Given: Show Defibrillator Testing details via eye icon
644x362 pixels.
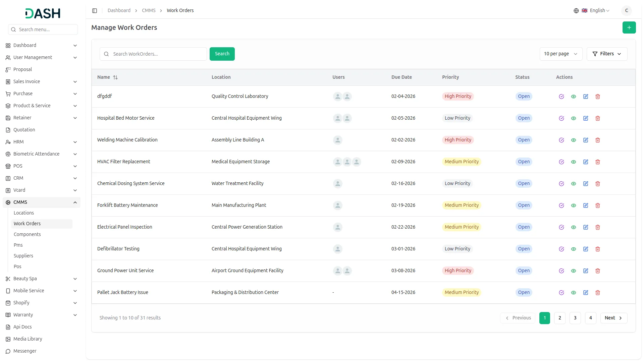Looking at the screenshot, I should click(x=573, y=249).
